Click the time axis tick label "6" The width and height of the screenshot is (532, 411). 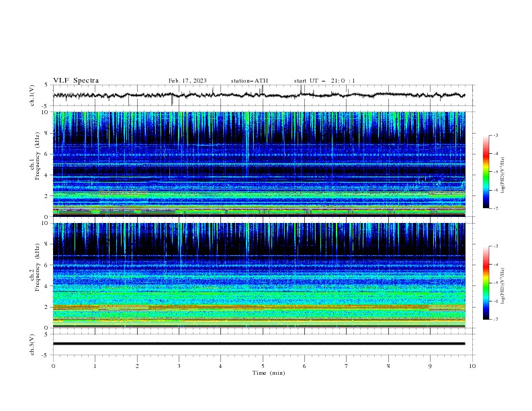pyautogui.click(x=304, y=366)
